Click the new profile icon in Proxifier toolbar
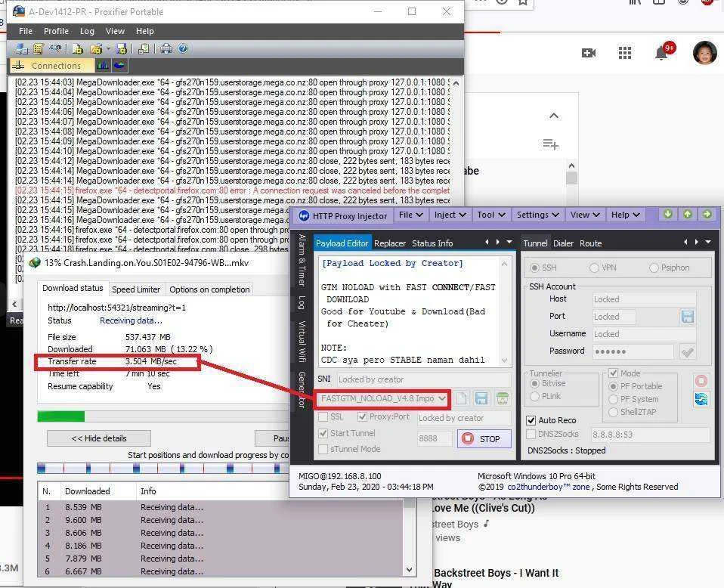The width and height of the screenshot is (724, 588). (78, 48)
